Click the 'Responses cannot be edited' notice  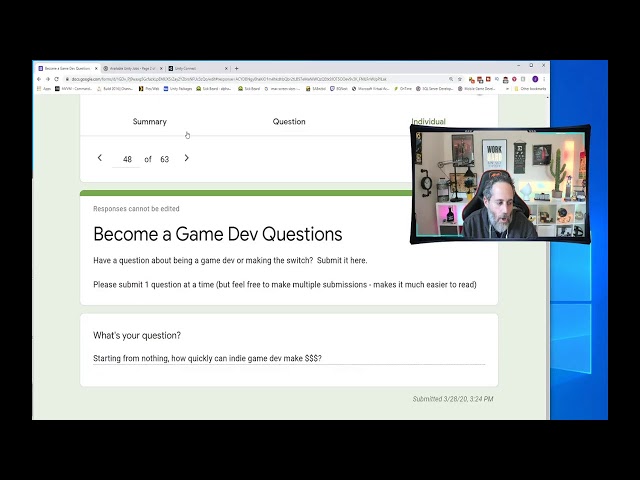(x=136, y=209)
